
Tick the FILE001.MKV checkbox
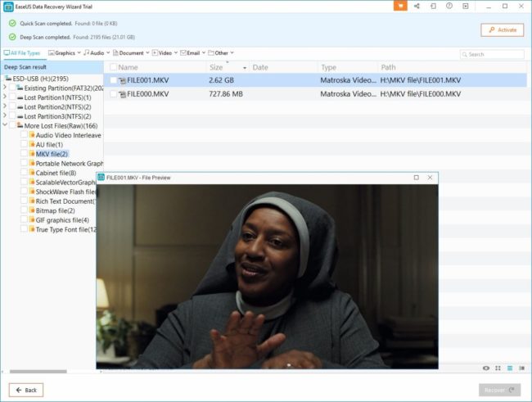pos(113,80)
